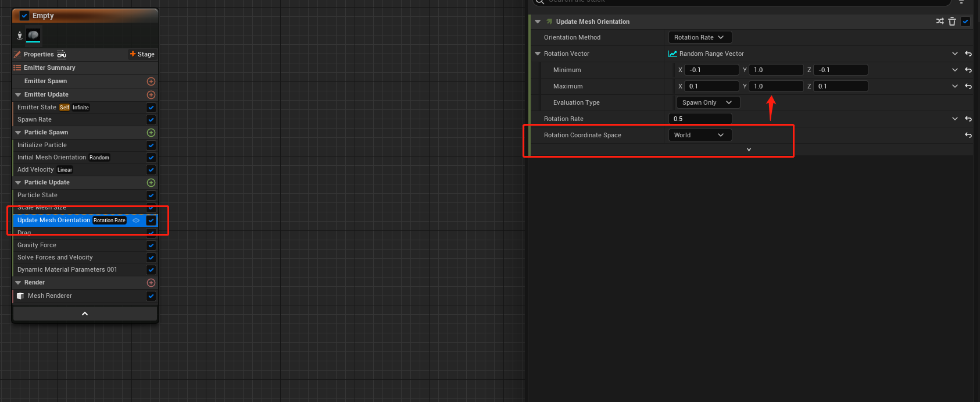Click the Rotation Rate value field

pyautogui.click(x=700, y=119)
